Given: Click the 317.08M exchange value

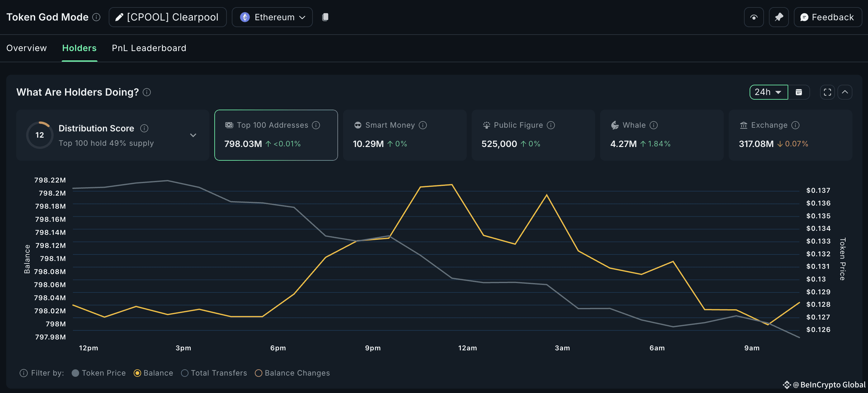Looking at the screenshot, I should click(756, 144).
